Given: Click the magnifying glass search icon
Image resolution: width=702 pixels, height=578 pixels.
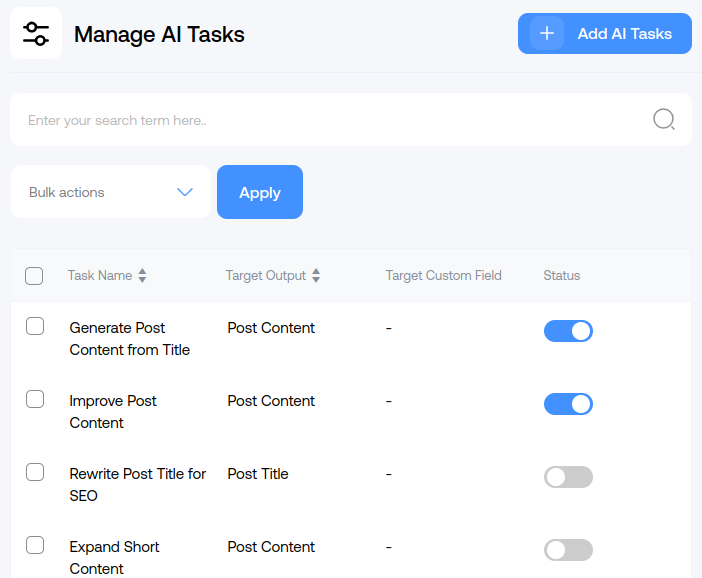Looking at the screenshot, I should click(664, 120).
